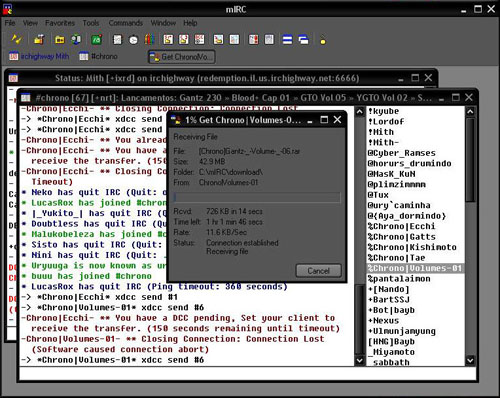This screenshot has height=398, width=500.
Task: Click the DCC Send file icon
Action: [168, 39]
